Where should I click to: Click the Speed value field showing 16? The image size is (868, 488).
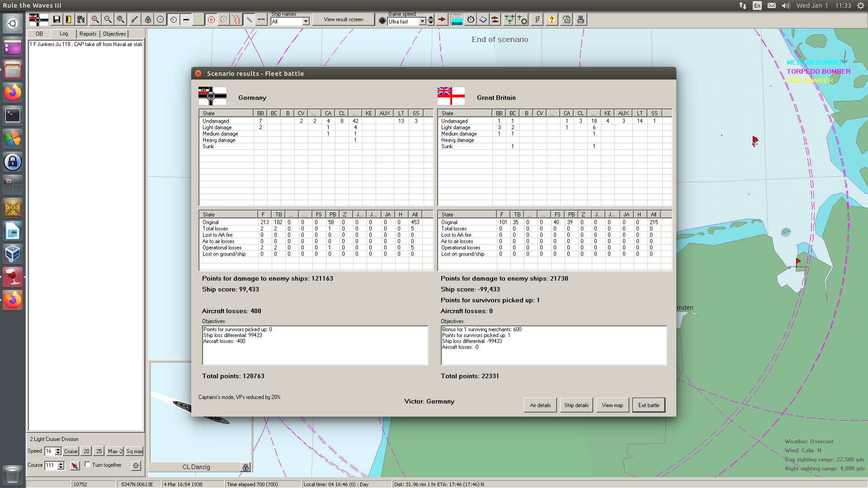pyautogui.click(x=49, y=451)
